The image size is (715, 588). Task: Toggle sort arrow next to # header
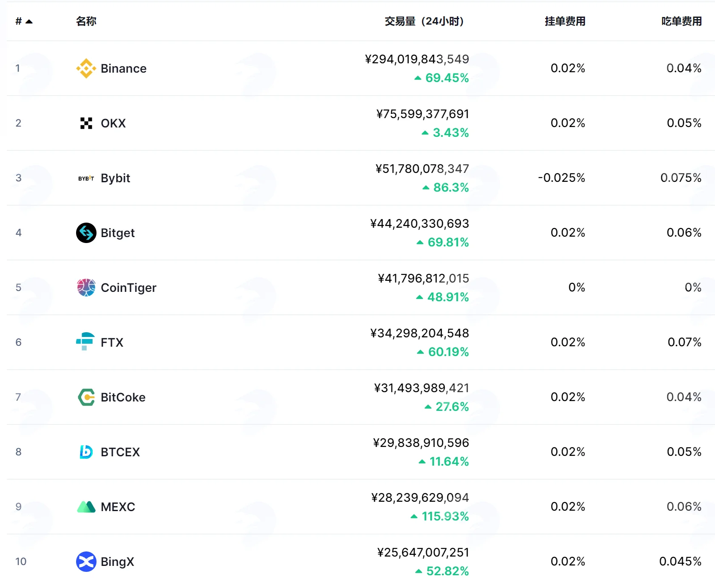(29, 22)
